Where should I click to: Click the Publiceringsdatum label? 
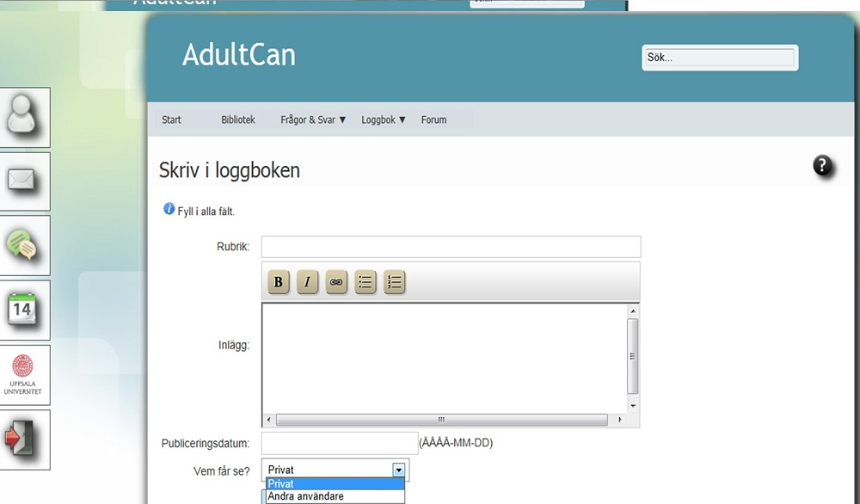pos(206,443)
